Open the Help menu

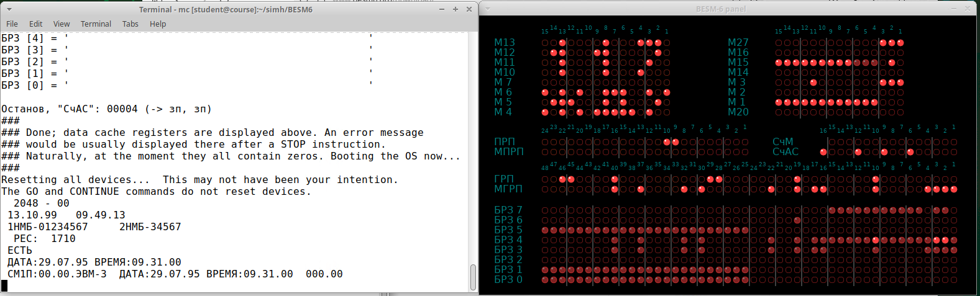(158, 24)
